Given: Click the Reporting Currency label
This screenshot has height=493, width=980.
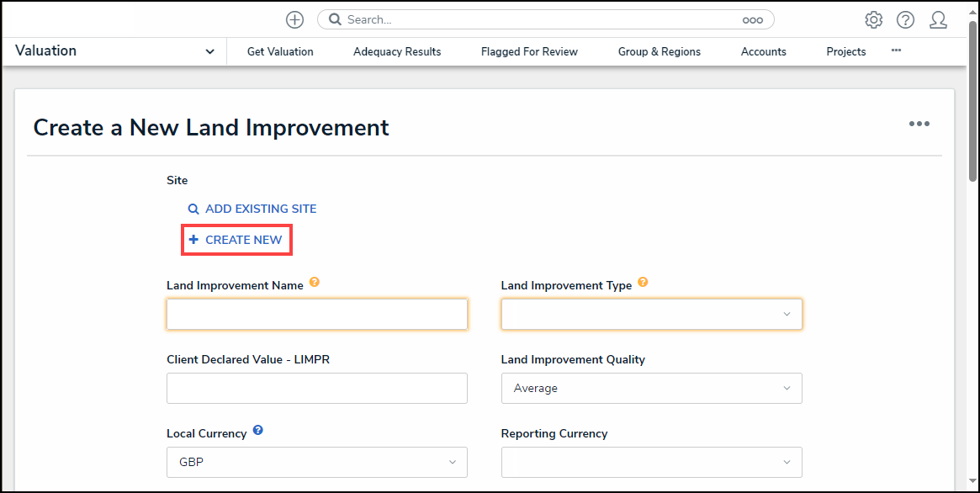Looking at the screenshot, I should [x=554, y=433].
